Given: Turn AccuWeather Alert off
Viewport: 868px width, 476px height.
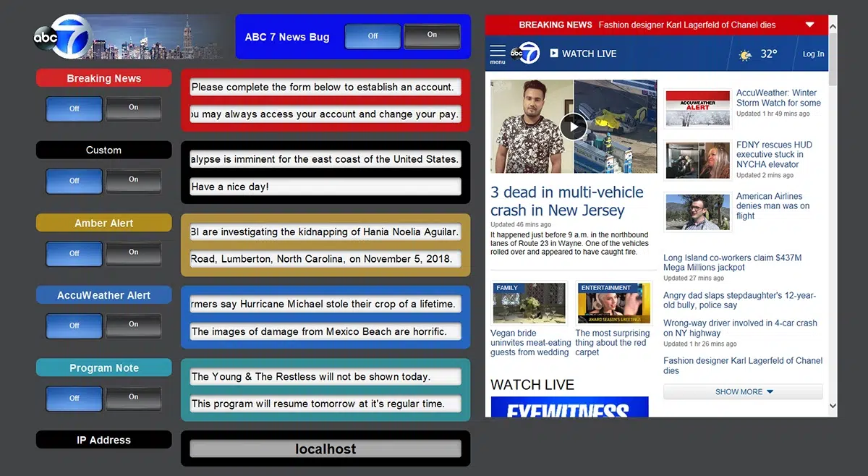Looking at the screenshot, I should pyautogui.click(x=74, y=326).
